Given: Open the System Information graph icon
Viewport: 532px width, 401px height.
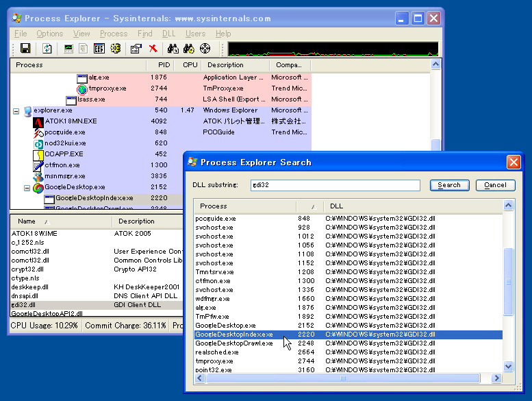Looking at the screenshot, I should (x=68, y=49).
